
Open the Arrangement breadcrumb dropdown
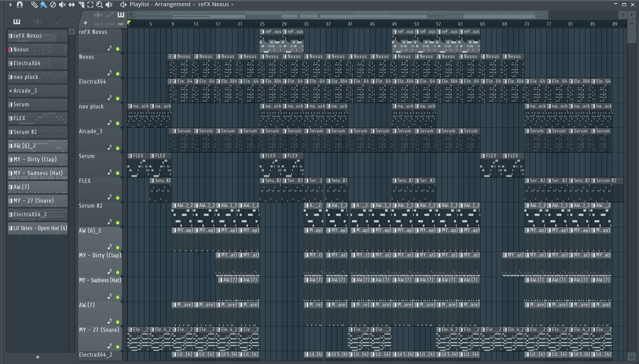click(x=194, y=4)
